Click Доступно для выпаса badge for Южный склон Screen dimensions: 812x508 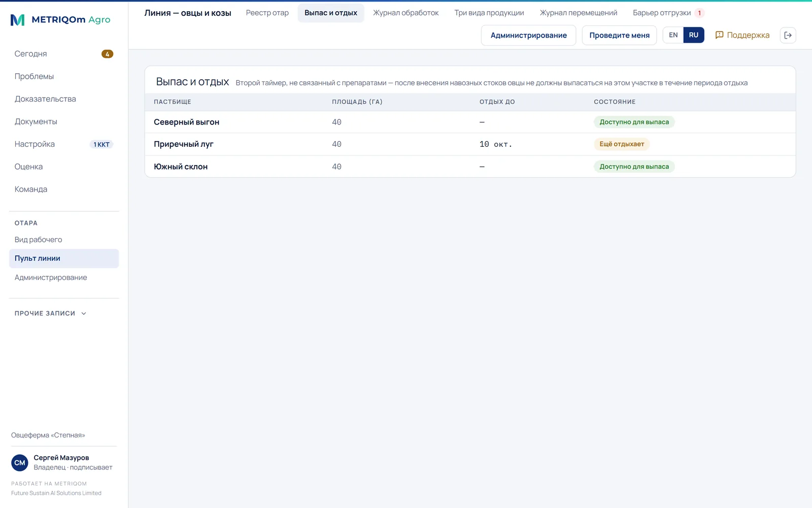click(634, 167)
